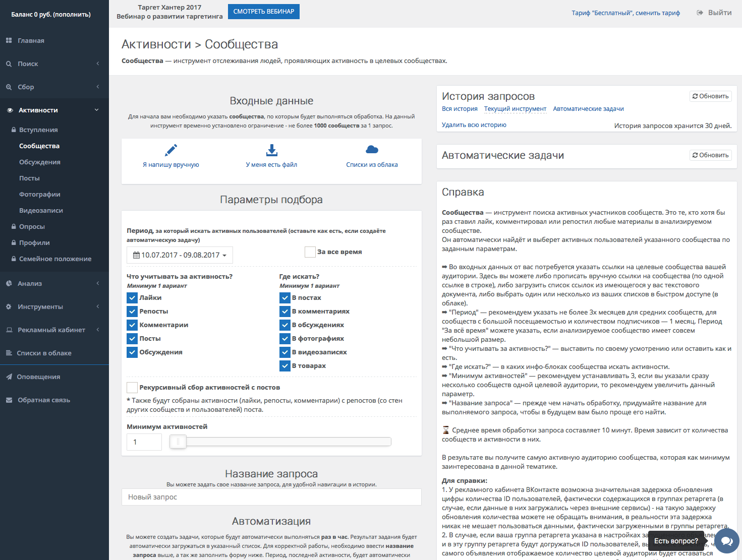
Task: Enable the За все время checkbox
Action: point(310,252)
